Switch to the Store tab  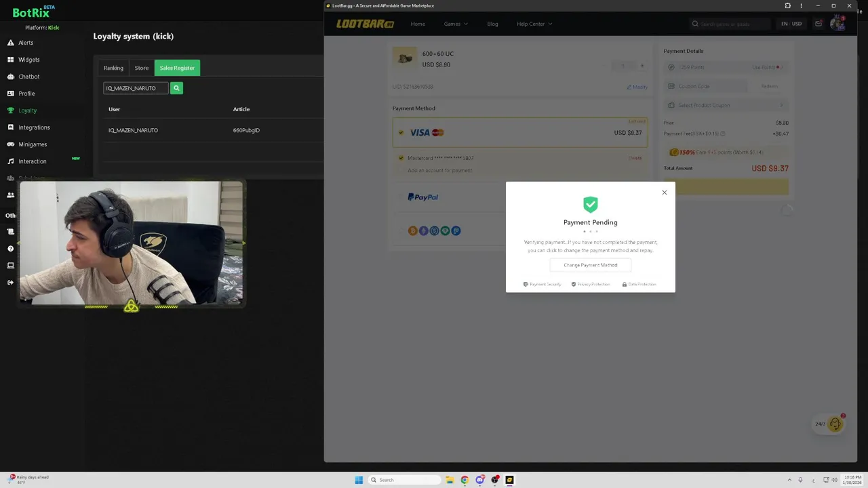(x=141, y=68)
